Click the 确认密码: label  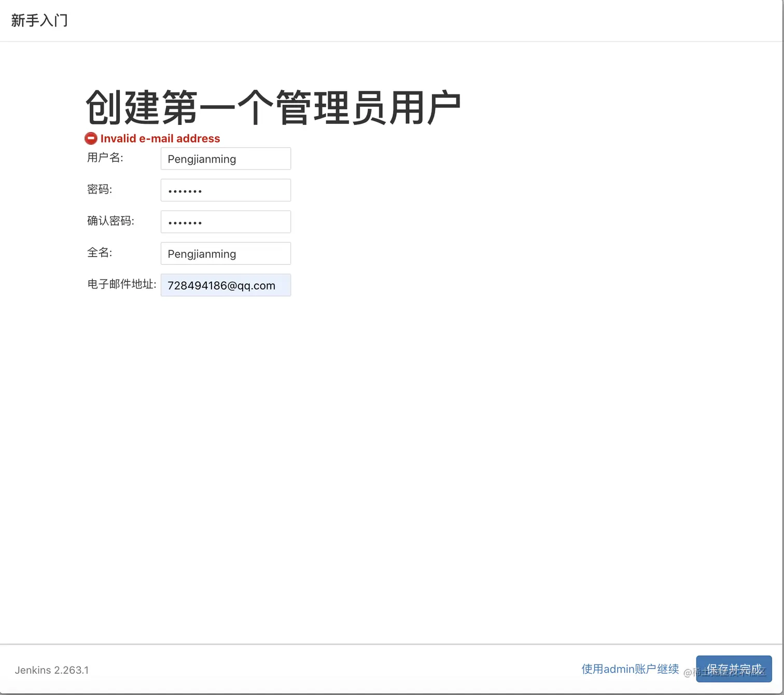click(x=110, y=221)
